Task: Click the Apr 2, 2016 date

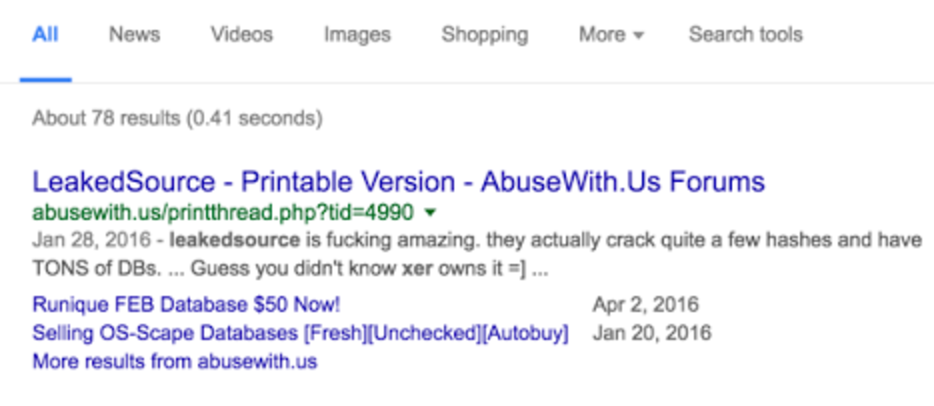Action: tap(646, 305)
